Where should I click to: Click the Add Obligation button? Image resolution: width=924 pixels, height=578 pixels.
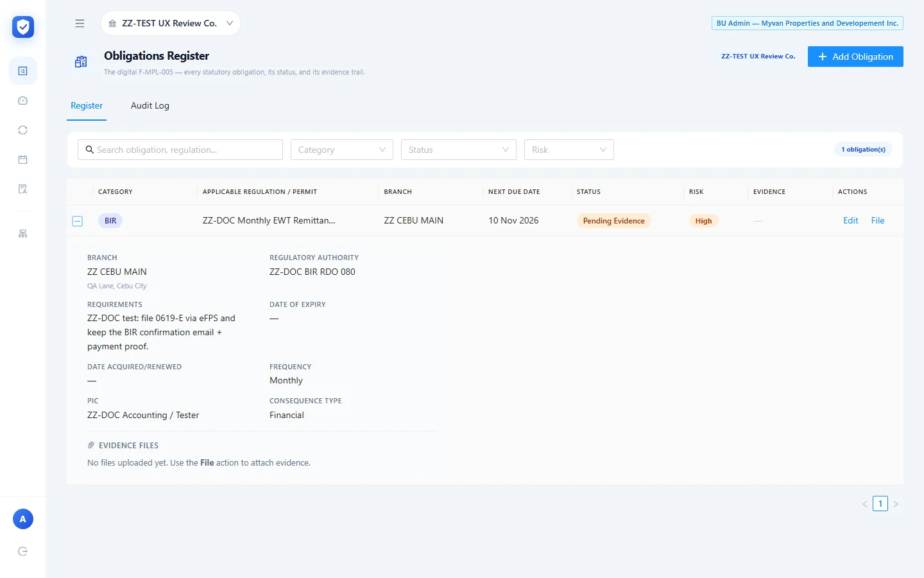click(855, 57)
